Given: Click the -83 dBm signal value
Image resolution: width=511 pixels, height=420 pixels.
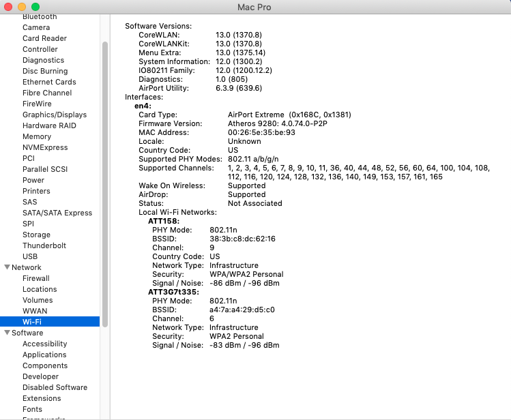Looking at the screenshot, I should coord(225,345).
